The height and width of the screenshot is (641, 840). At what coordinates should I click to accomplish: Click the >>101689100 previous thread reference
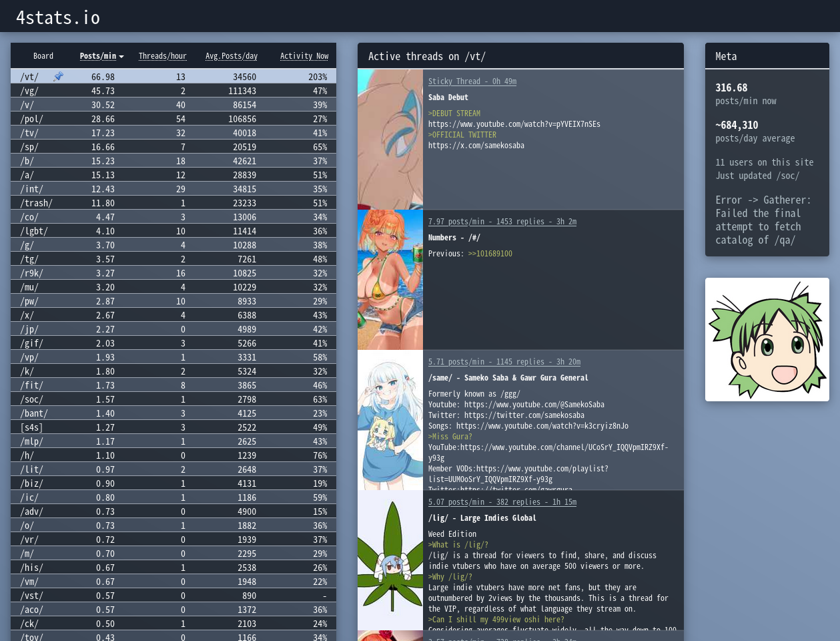(x=490, y=254)
